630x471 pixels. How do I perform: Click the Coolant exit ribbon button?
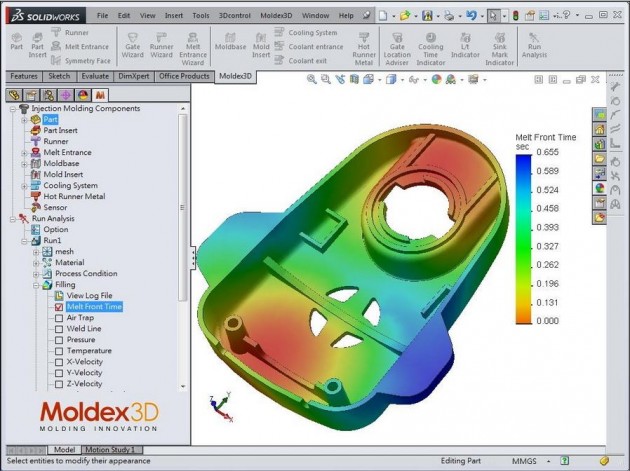click(x=301, y=61)
